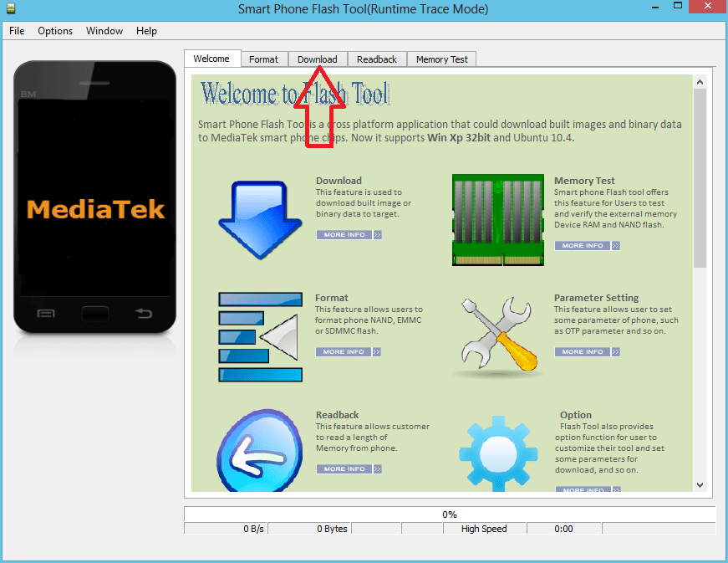Click the vertical scrollbar thumb

700,178
